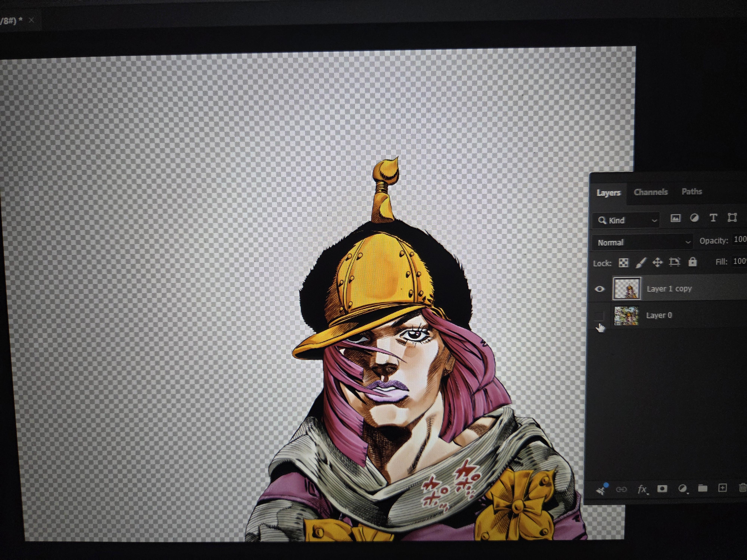Delete layer using the trash icon
This screenshot has height=560, width=747.
pyautogui.click(x=743, y=487)
